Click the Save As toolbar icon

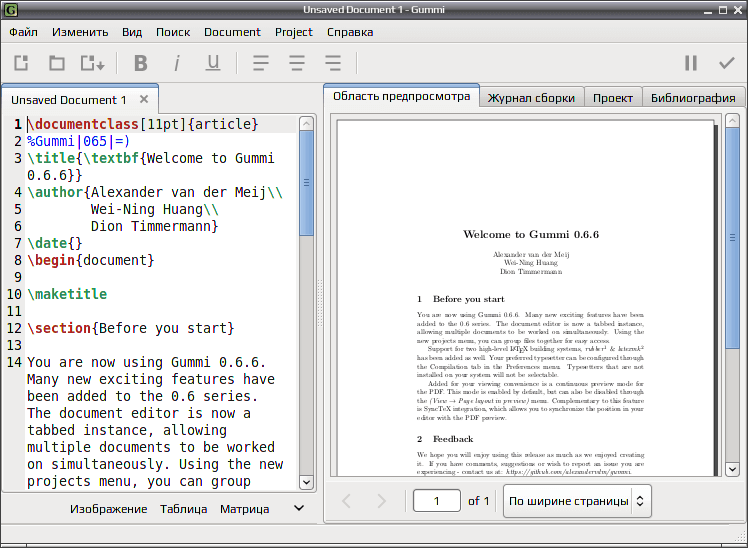pos(93,63)
